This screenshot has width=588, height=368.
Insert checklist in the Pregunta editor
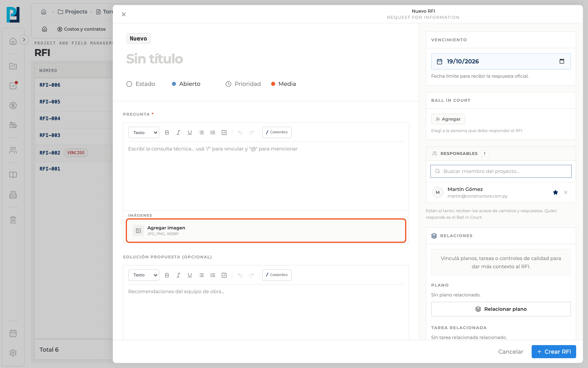[224, 132]
